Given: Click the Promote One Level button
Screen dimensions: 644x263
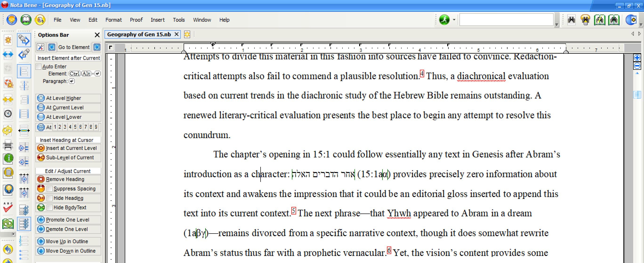Looking at the screenshot, I should 68,220.
